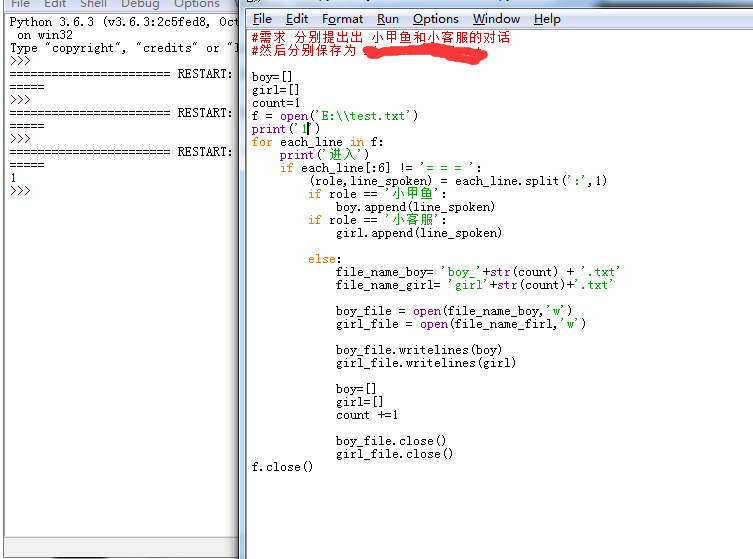
Task: Open the Format menu
Action: click(x=343, y=19)
